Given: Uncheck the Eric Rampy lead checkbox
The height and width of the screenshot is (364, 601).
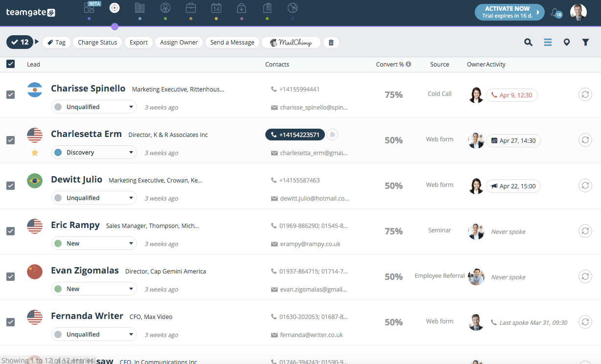Looking at the screenshot, I should (x=11, y=231).
